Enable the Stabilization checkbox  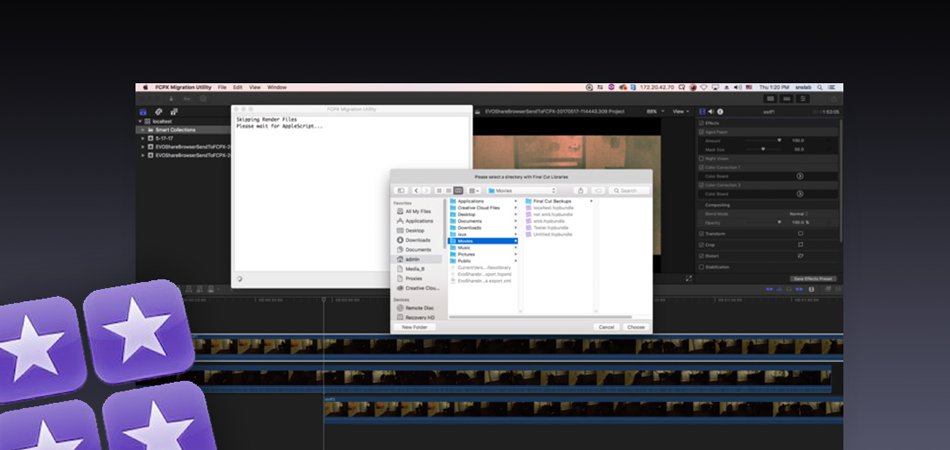click(x=702, y=266)
